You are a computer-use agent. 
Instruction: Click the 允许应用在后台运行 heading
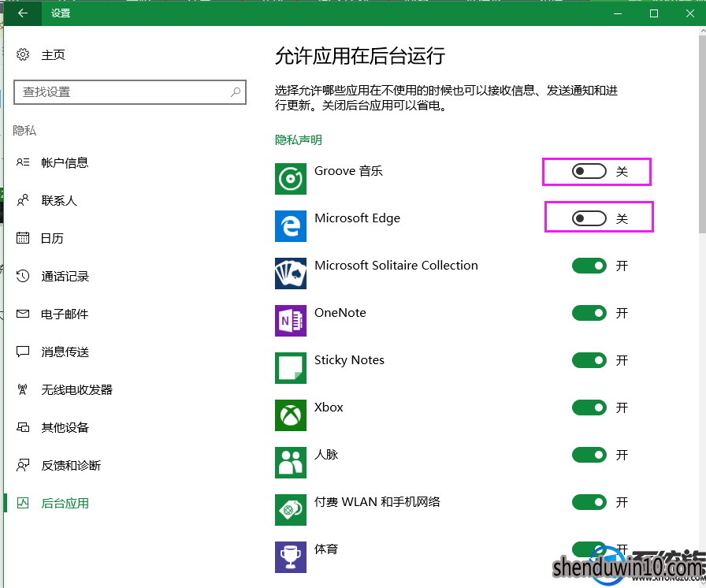pyautogui.click(x=360, y=56)
